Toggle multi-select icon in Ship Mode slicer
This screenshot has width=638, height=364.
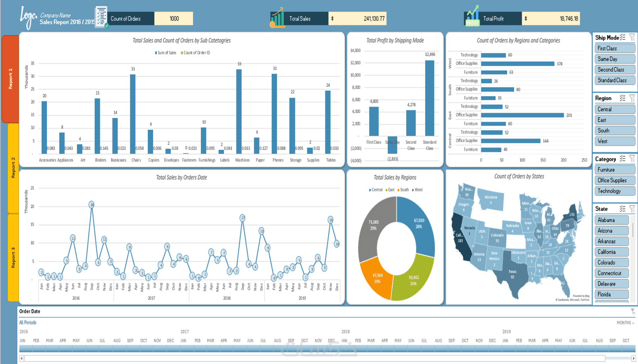pos(623,37)
